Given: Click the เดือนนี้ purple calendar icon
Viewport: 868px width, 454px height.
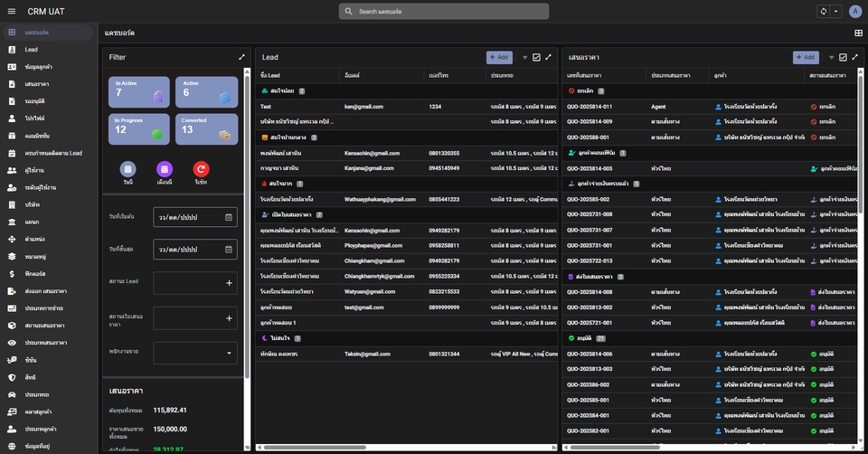Looking at the screenshot, I should click(165, 169).
